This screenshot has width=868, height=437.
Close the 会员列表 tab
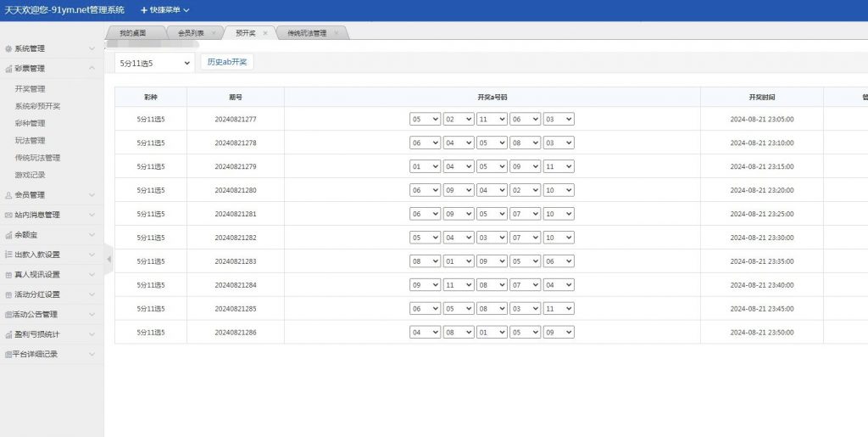tap(214, 33)
